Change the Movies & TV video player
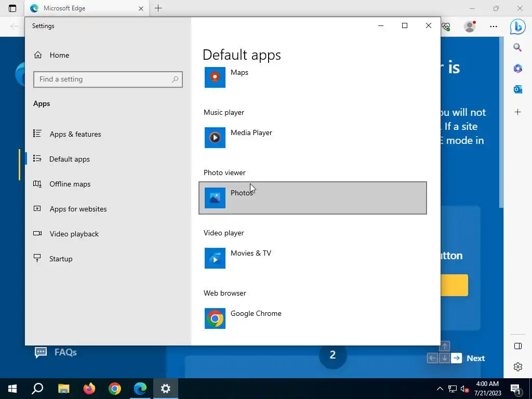This screenshot has width=532, height=399. point(312,258)
